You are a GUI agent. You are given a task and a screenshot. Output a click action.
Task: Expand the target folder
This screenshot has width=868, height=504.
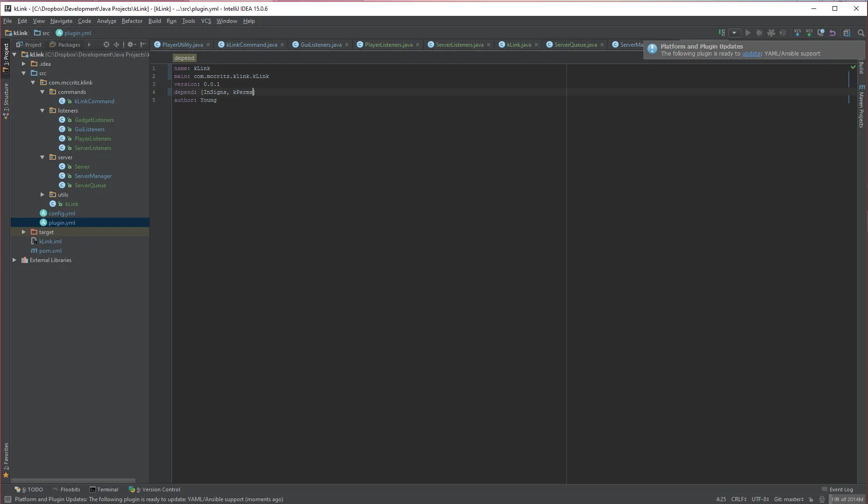pyautogui.click(x=24, y=232)
